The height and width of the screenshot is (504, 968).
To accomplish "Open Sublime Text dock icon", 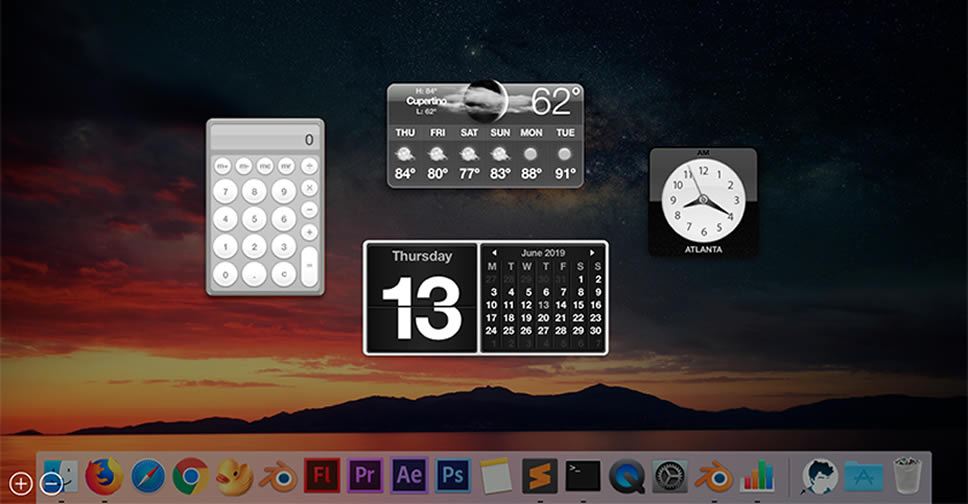I will [540, 474].
